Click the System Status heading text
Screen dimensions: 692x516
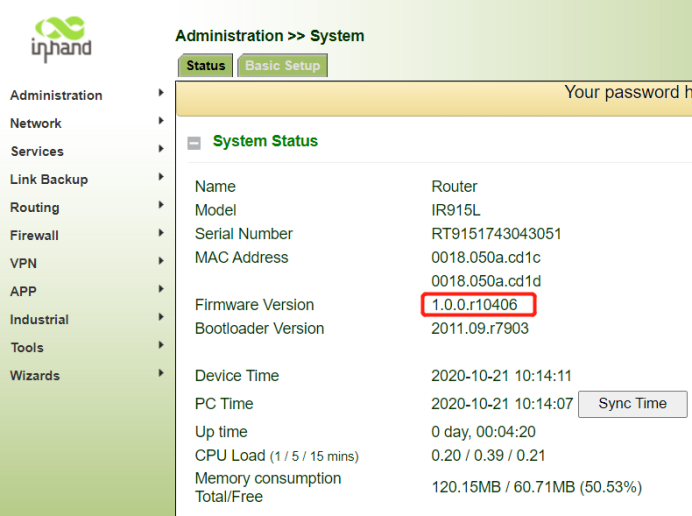tap(265, 141)
